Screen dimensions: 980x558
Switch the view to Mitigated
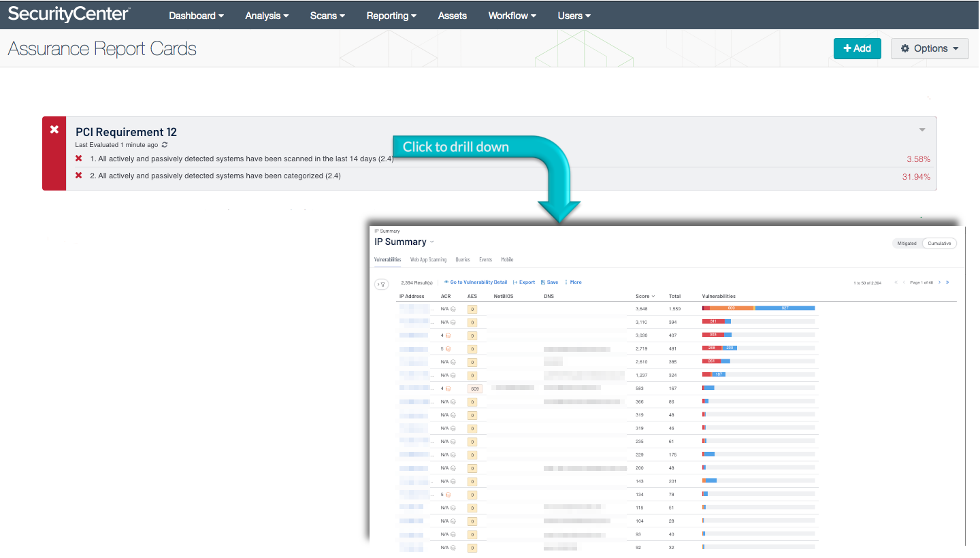(907, 244)
